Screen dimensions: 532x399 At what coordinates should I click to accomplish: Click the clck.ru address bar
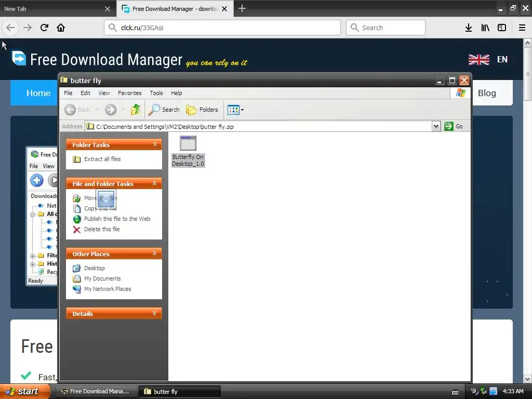click(x=222, y=28)
